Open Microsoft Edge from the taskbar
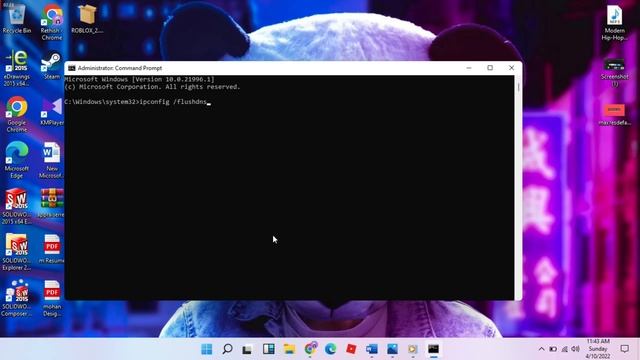 [x=331, y=349]
